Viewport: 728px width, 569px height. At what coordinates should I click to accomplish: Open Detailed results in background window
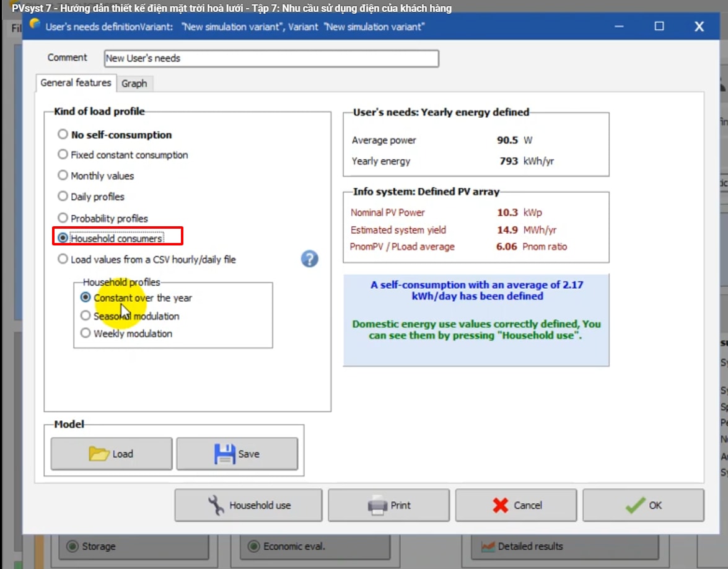[565, 547]
